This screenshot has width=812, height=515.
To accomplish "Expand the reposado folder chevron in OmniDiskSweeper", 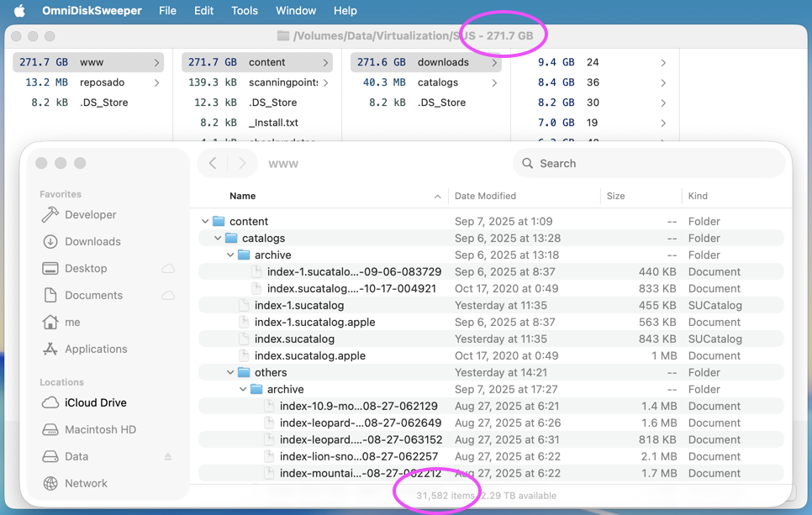I will coord(156,83).
